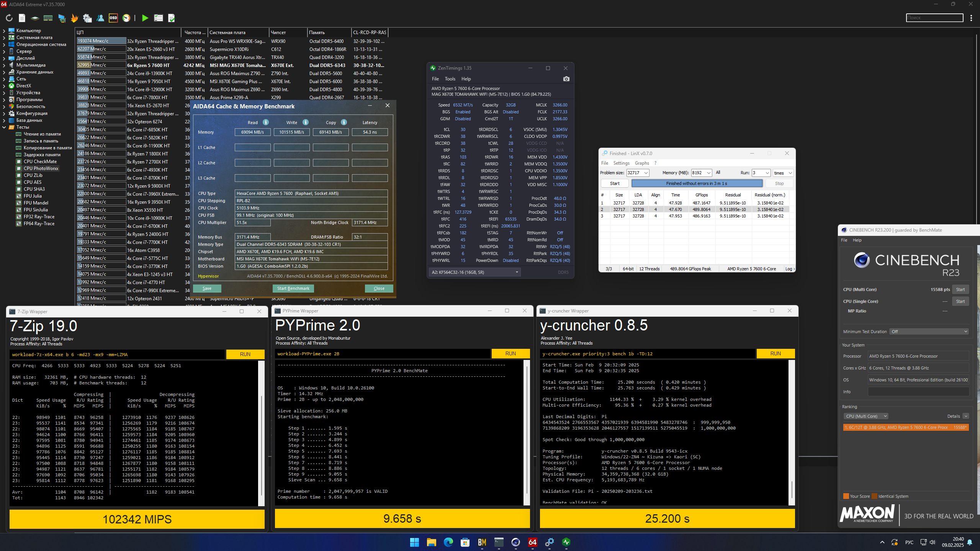Open BenchMate from the Windows taskbar

[482, 542]
